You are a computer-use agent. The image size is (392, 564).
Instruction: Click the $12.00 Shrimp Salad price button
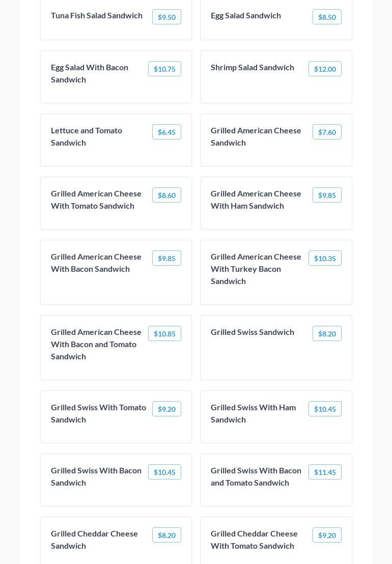point(325,69)
